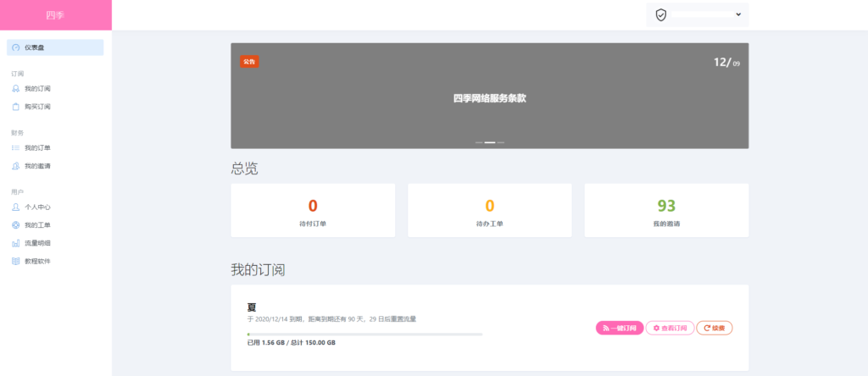Click the book icon beside 教程软件

click(x=16, y=261)
